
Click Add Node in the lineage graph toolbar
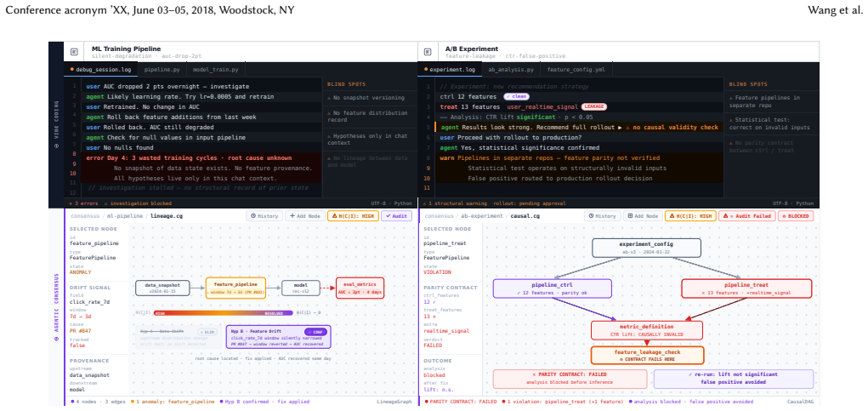coord(305,216)
